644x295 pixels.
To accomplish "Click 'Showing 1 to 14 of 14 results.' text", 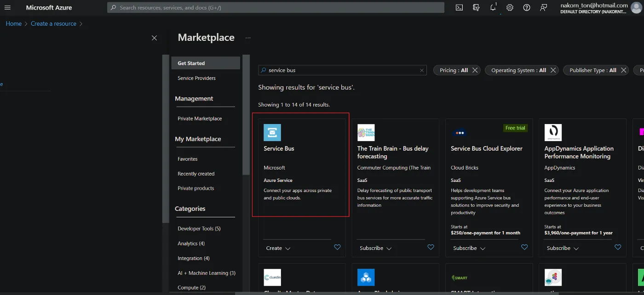I will tap(294, 105).
